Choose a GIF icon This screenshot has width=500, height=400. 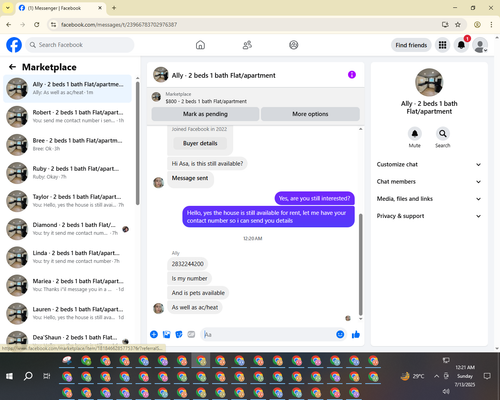point(191,334)
